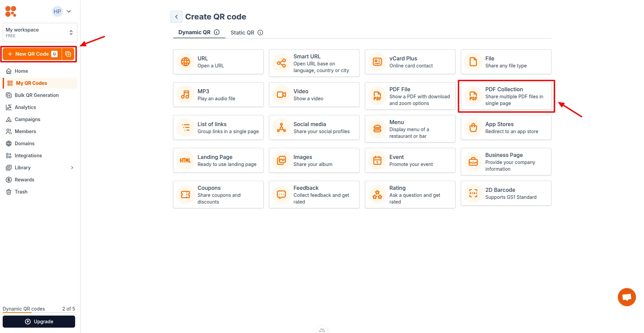
Task: Switch to the Static QR tab
Action: coord(247,33)
